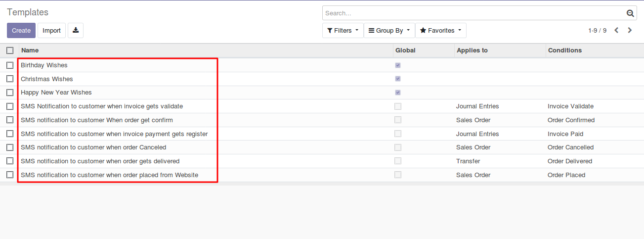Click the 1-9 / 9 pager counter
644x239 pixels.
click(x=597, y=30)
